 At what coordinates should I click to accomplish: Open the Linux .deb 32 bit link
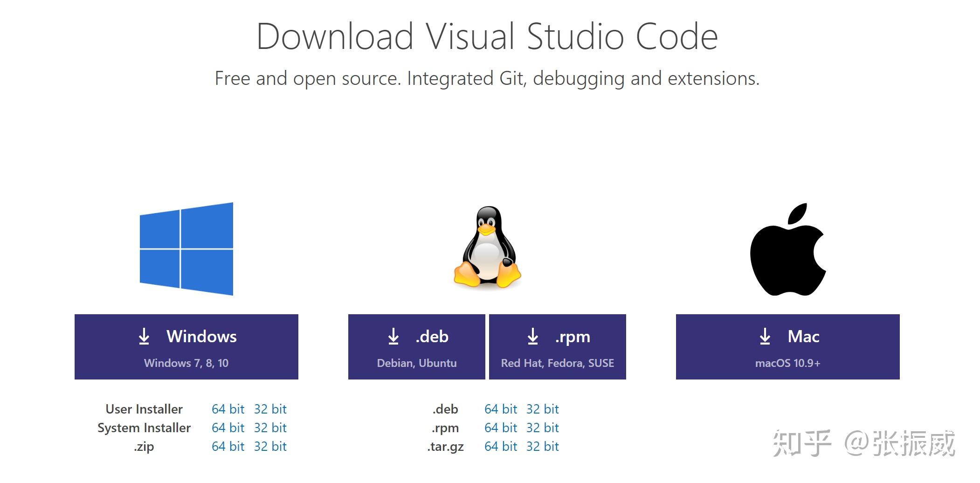[x=543, y=409]
